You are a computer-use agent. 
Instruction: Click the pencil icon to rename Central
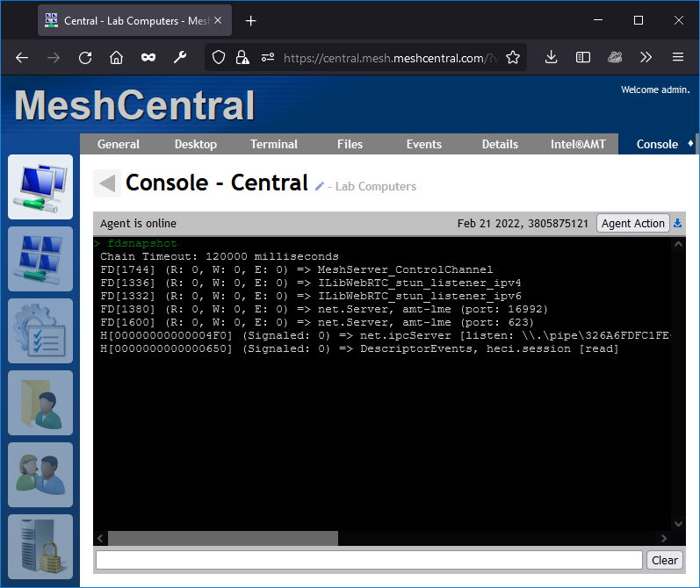319,186
